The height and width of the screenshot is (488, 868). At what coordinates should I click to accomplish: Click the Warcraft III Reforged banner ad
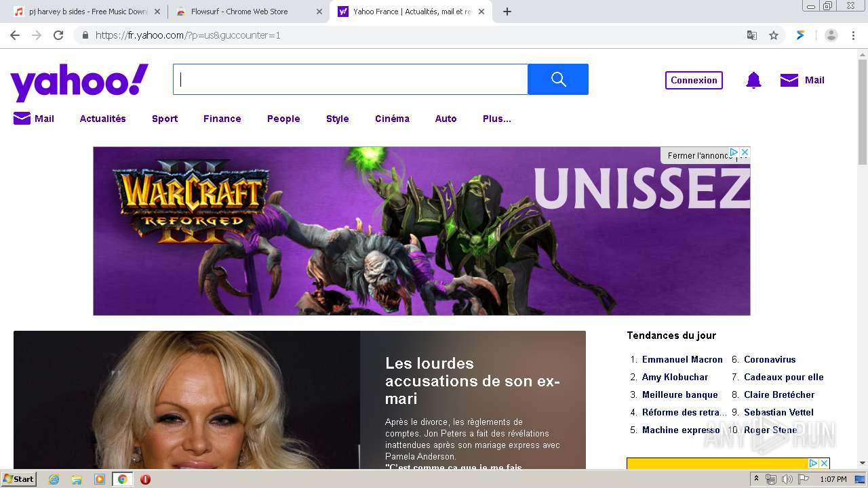click(422, 231)
